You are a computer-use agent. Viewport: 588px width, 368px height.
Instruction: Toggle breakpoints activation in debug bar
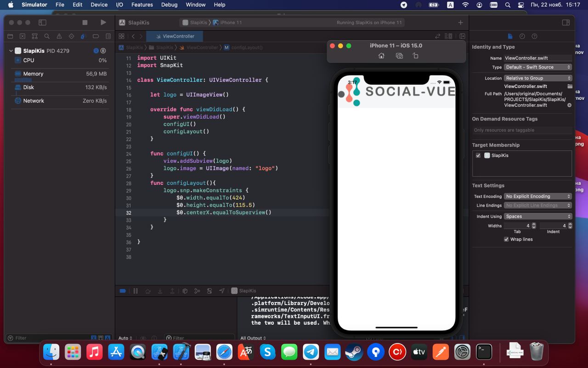tap(123, 291)
